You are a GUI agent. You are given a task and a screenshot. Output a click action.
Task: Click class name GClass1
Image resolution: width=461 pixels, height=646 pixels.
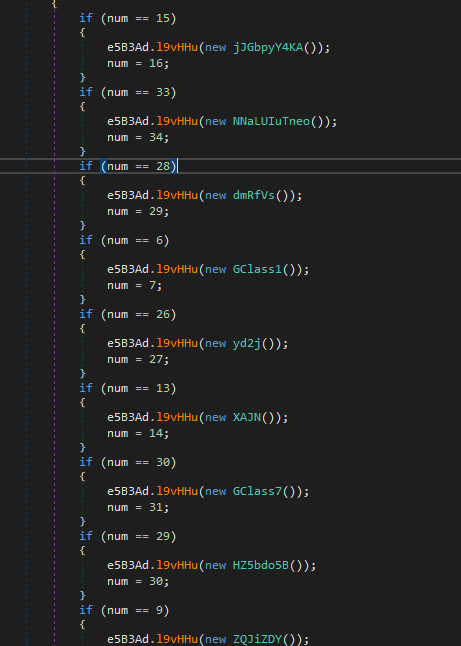257,269
